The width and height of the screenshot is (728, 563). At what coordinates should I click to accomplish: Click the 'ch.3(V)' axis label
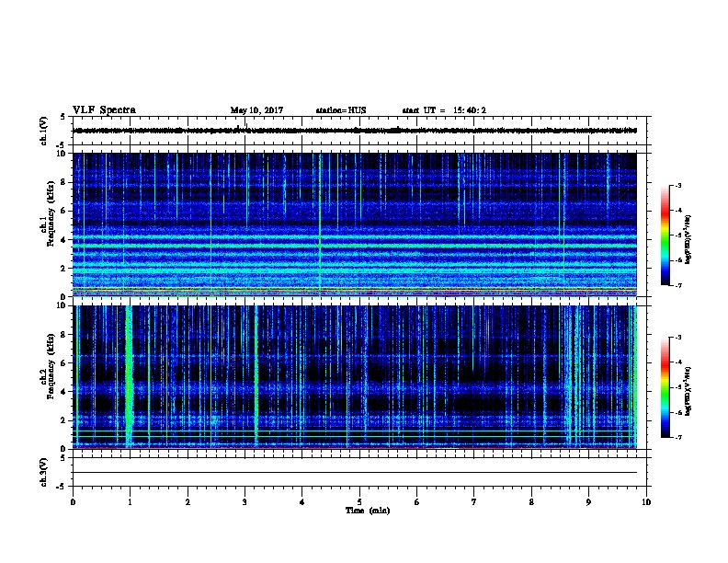click(x=44, y=472)
